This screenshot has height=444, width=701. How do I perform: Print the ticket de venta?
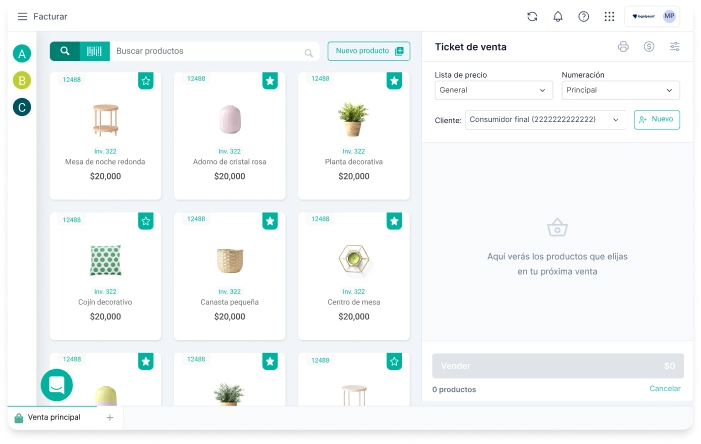[623, 47]
